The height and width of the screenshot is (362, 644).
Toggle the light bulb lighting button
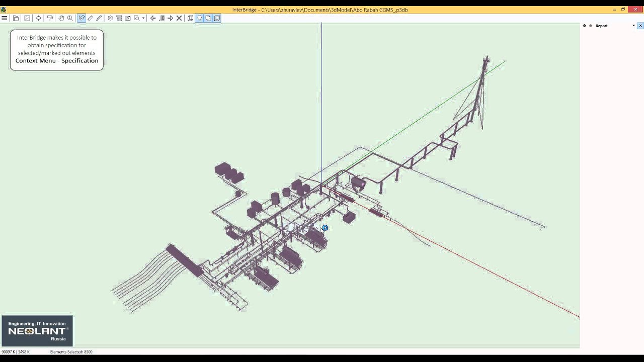[x=200, y=18]
